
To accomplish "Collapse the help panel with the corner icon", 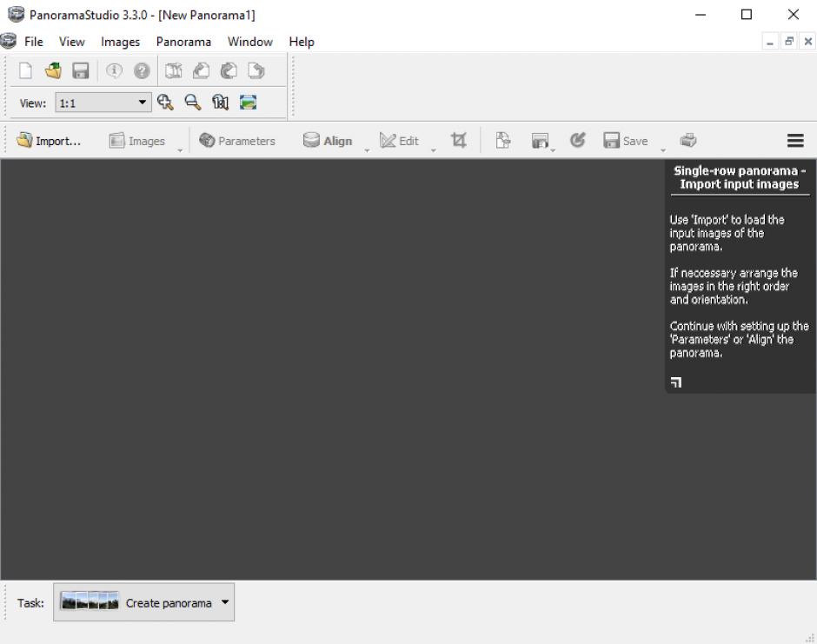I will pos(676,382).
